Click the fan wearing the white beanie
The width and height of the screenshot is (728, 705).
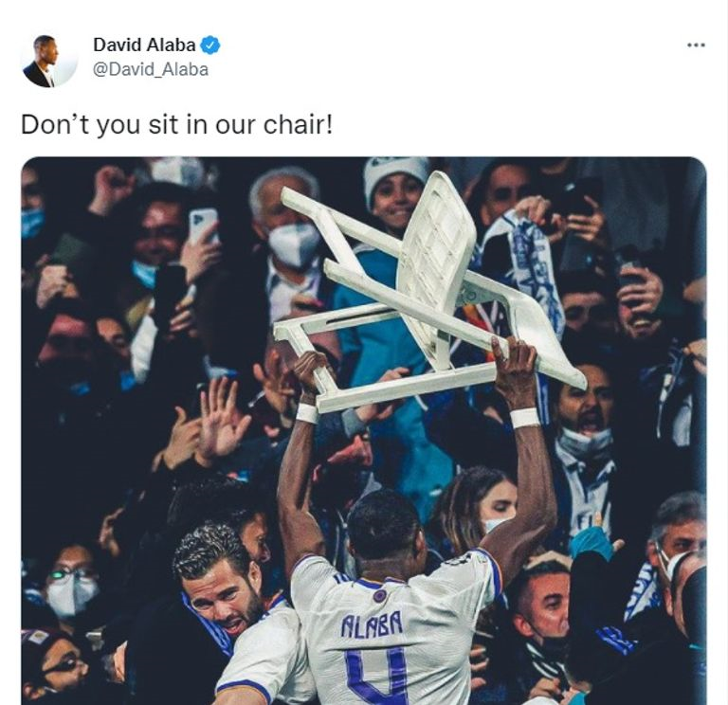click(x=395, y=192)
